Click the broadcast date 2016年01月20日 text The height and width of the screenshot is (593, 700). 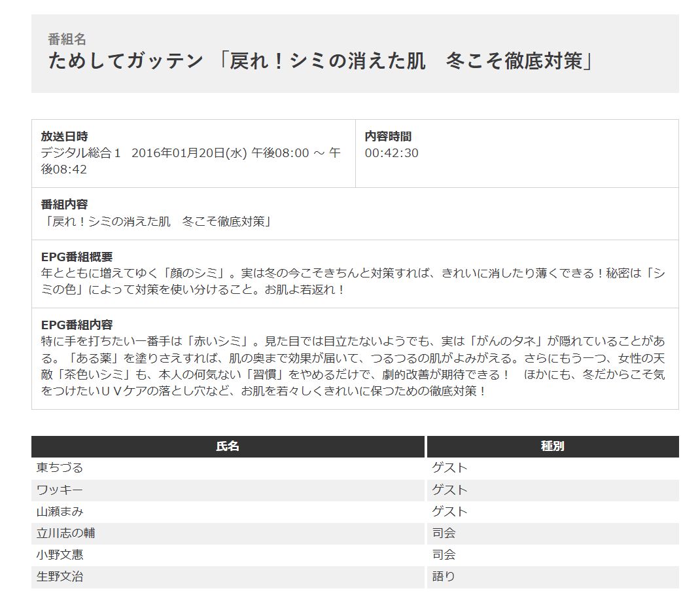(189, 153)
